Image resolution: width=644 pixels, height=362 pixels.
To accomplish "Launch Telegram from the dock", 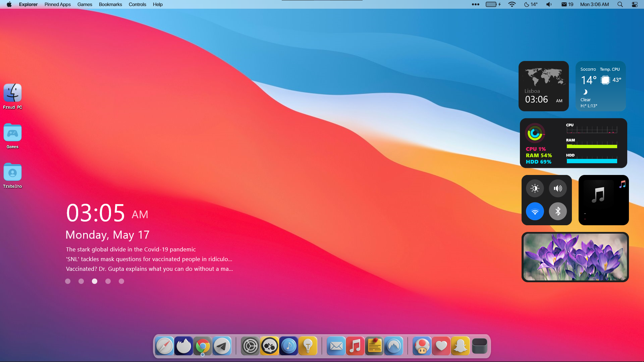I will [222, 346].
